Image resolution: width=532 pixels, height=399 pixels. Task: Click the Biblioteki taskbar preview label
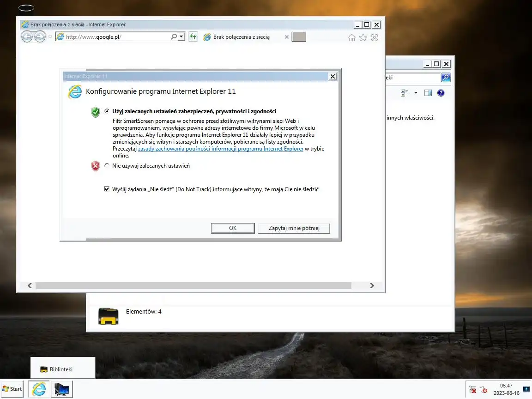pyautogui.click(x=61, y=369)
